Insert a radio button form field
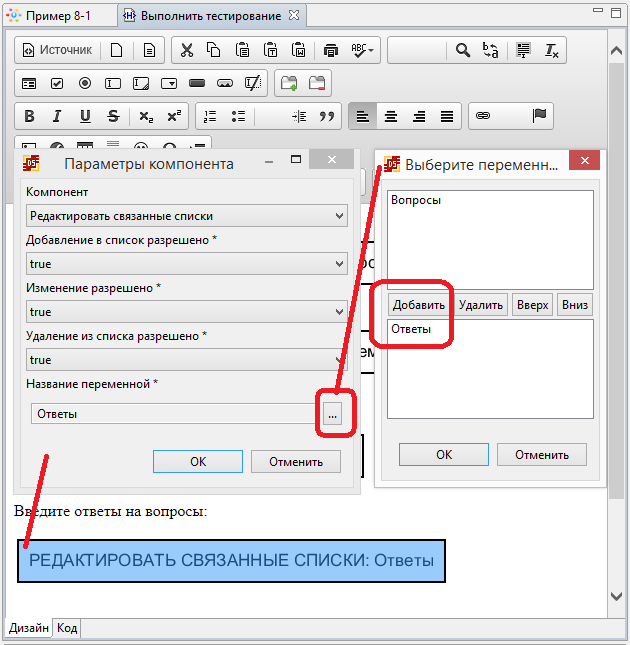Image resolution: width=630 pixels, height=645 pixels. 85,84
